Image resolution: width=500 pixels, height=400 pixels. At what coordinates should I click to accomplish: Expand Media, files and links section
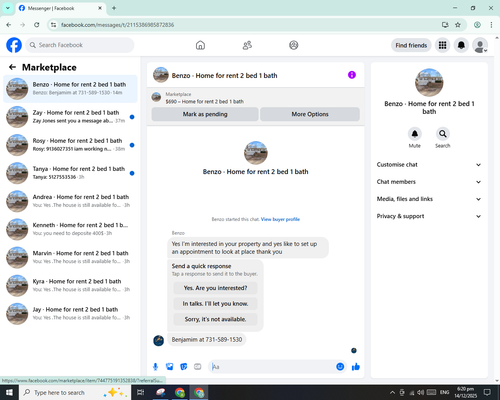(x=429, y=199)
